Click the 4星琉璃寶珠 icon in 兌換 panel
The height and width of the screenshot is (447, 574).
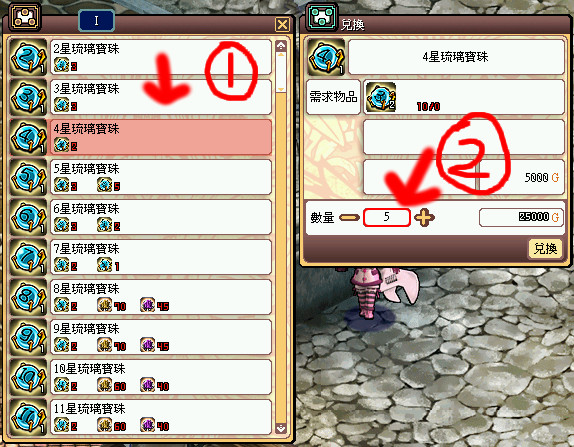coord(326,57)
